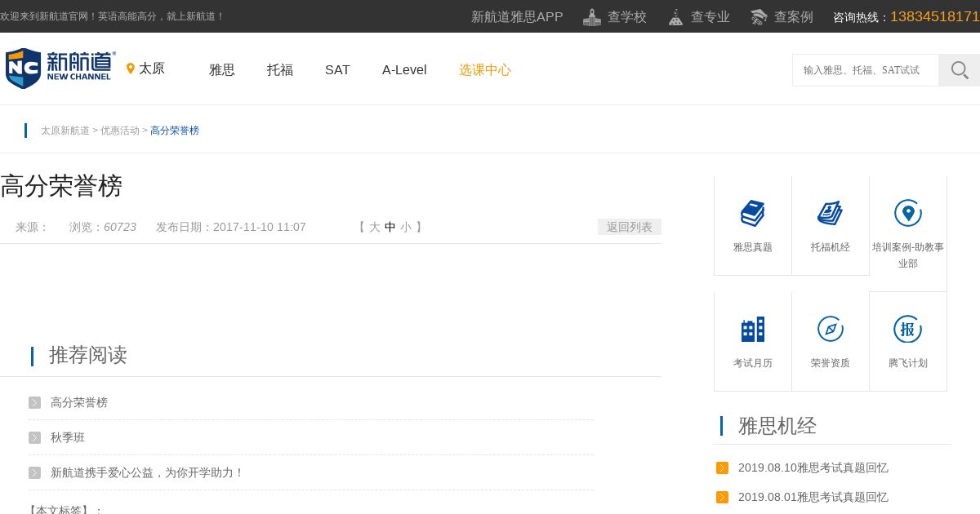Image resolution: width=980 pixels, height=514 pixels.
Task: Open the 培训案例 location circle icon
Action: (x=908, y=213)
